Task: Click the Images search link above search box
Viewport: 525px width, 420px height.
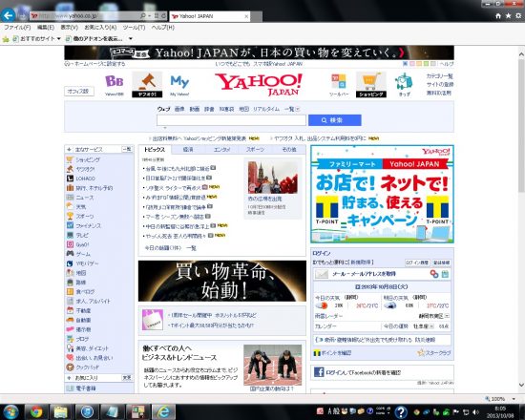Action: coord(179,109)
